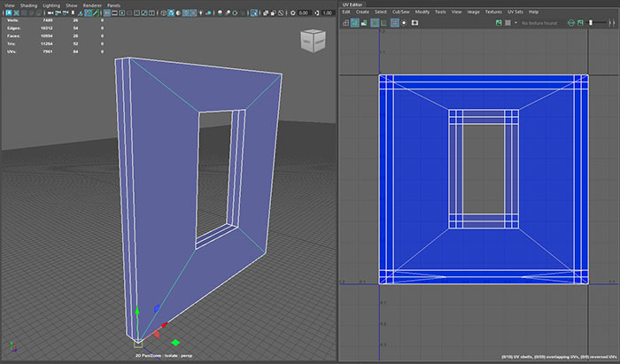This screenshot has height=364, width=620.
Task: Click the ViewCube in the perspective viewport
Action: point(313,42)
